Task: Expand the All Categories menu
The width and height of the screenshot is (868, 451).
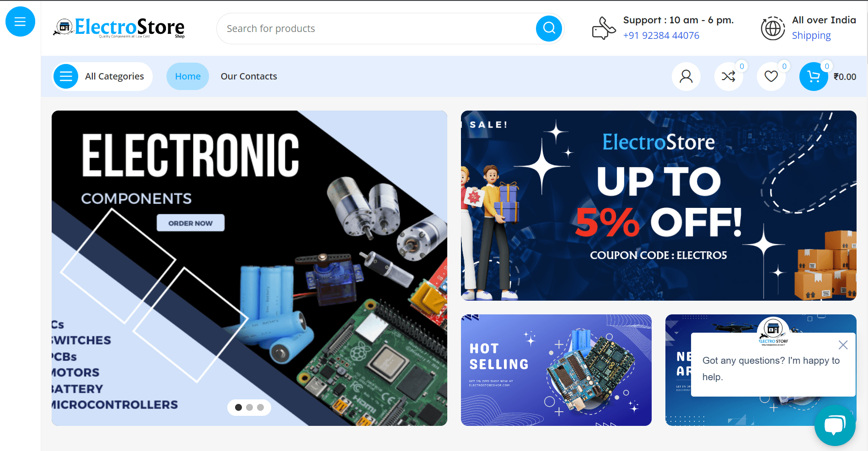Action: tap(103, 76)
